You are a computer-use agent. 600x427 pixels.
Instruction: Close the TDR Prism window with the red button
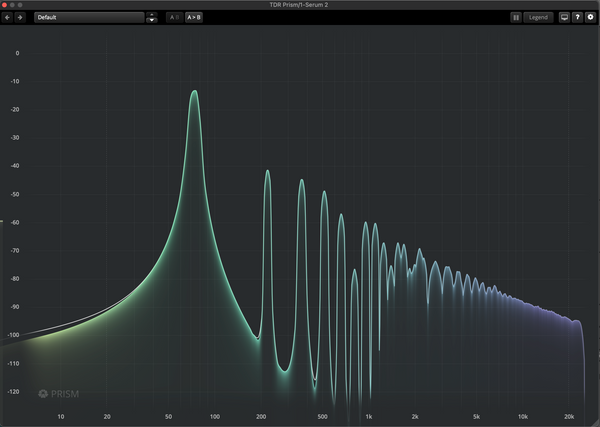tap(4, 5)
